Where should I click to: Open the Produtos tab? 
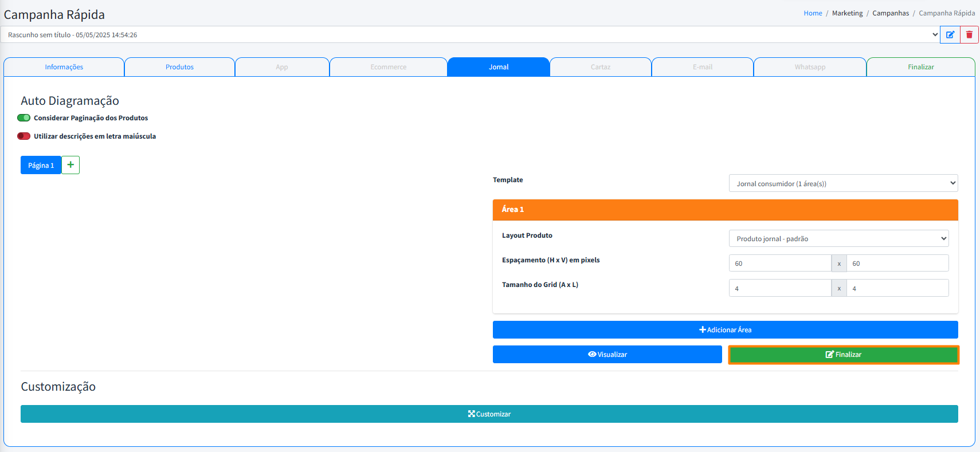(179, 67)
